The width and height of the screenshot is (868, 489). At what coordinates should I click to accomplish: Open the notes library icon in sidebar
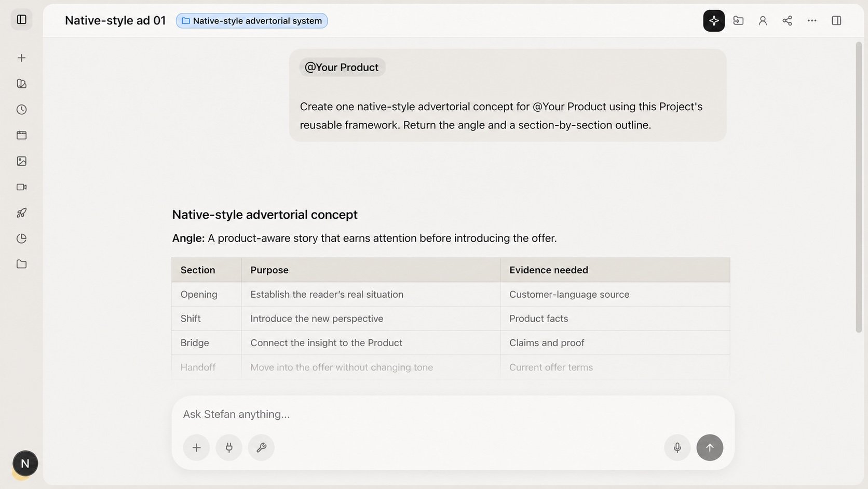click(x=21, y=84)
